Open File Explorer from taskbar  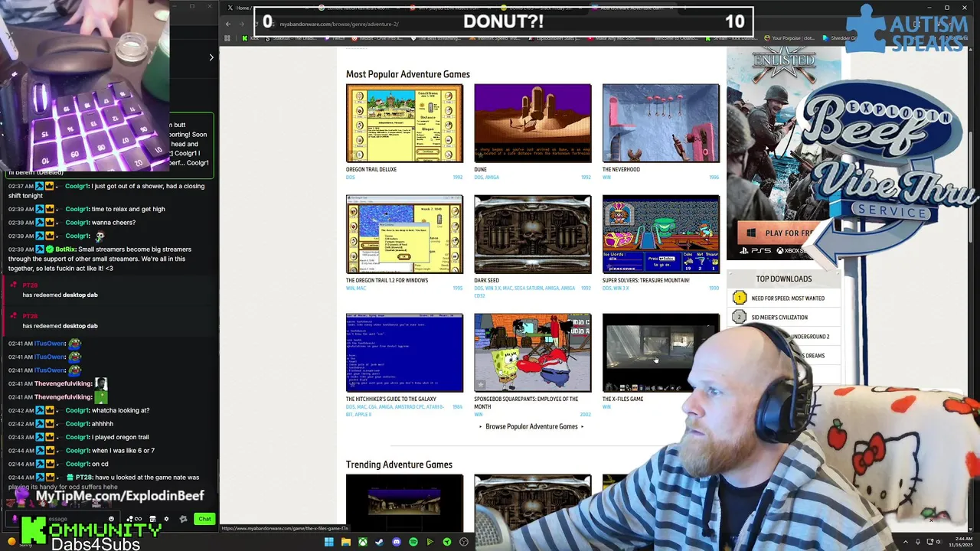point(346,542)
